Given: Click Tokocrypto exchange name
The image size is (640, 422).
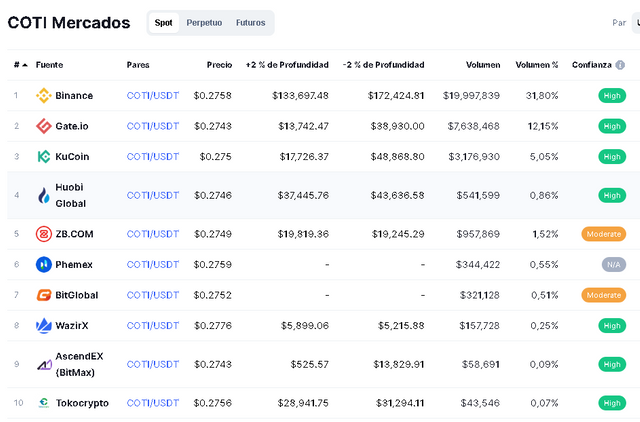Looking at the screenshot, I should pyautogui.click(x=82, y=403).
